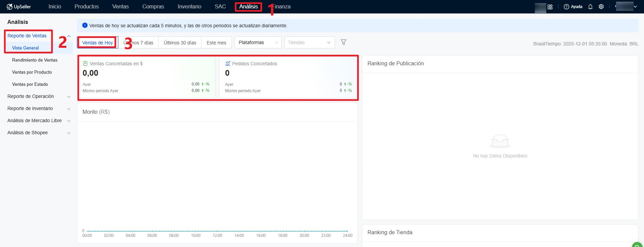Open the Inventario top menu
The height and width of the screenshot is (247, 644).
pyautogui.click(x=189, y=7)
